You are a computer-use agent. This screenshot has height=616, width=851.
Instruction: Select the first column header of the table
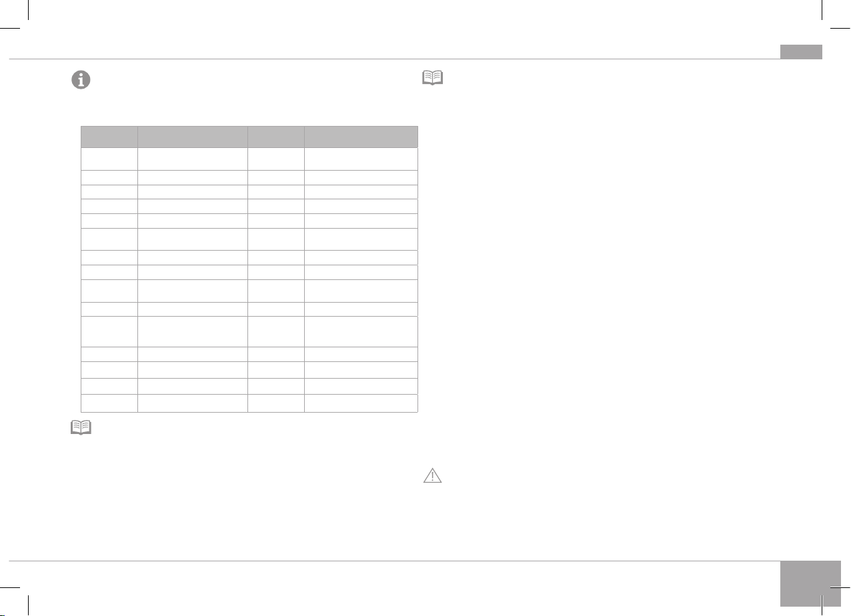(x=109, y=137)
